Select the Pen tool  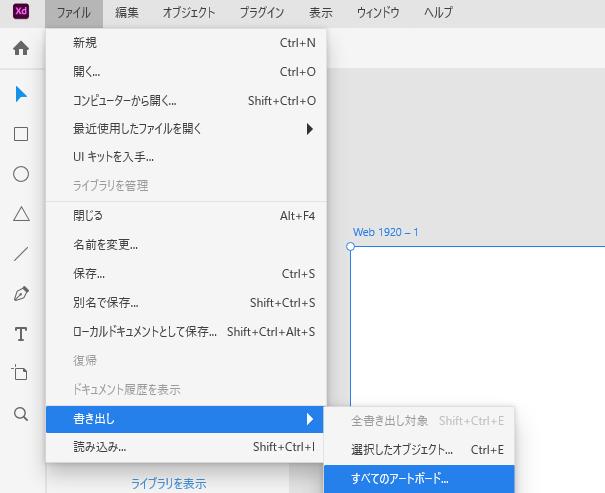[x=20, y=294]
